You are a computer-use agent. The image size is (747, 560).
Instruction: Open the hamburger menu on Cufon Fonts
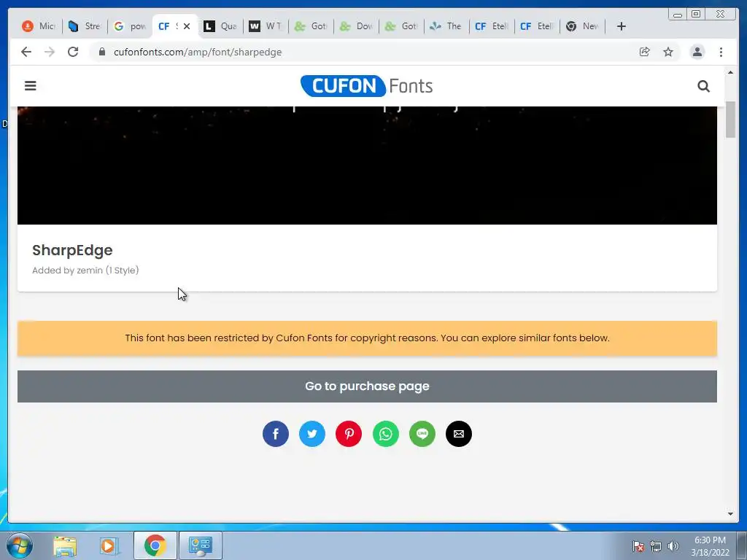click(x=31, y=86)
